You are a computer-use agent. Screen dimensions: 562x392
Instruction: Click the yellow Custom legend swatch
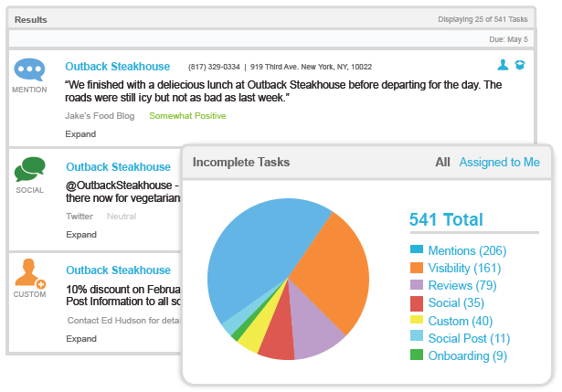tap(417, 320)
